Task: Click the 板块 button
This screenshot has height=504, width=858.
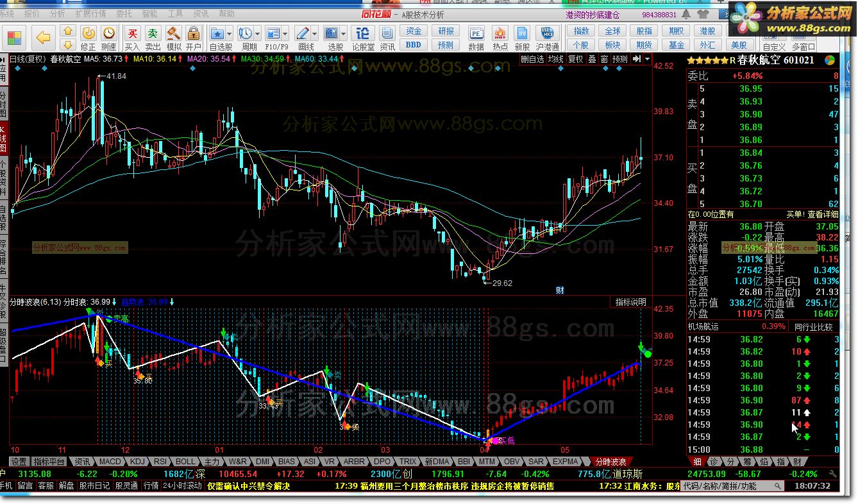Action: (612, 45)
